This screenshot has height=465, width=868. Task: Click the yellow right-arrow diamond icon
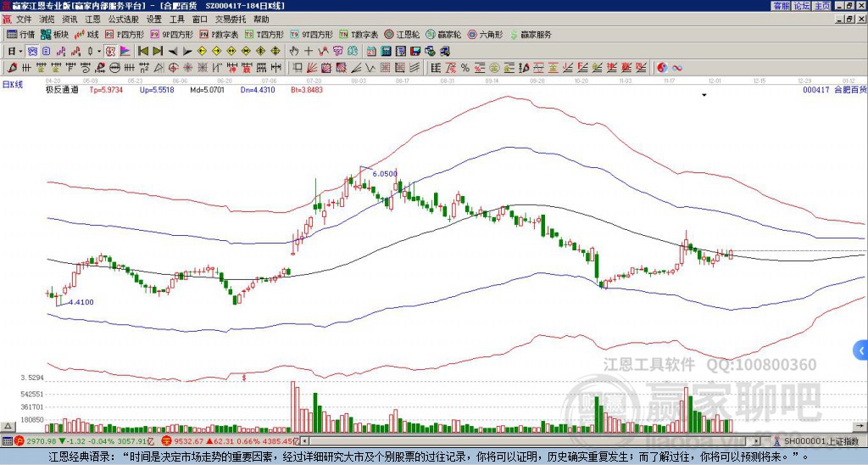click(216, 52)
